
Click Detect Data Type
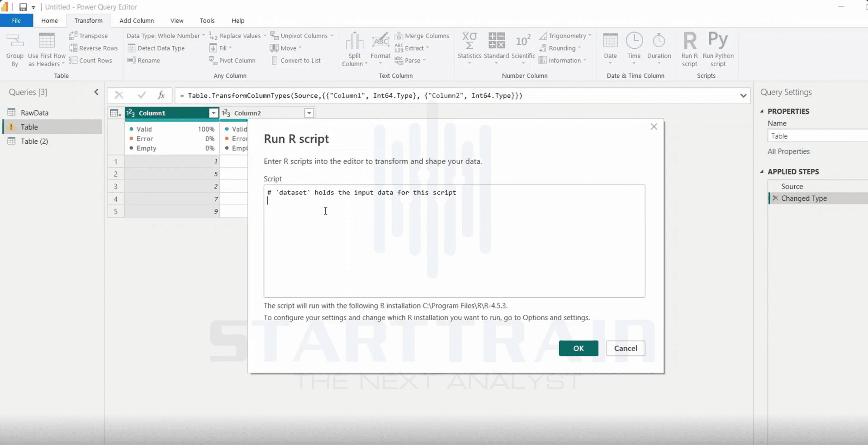pyautogui.click(x=156, y=48)
